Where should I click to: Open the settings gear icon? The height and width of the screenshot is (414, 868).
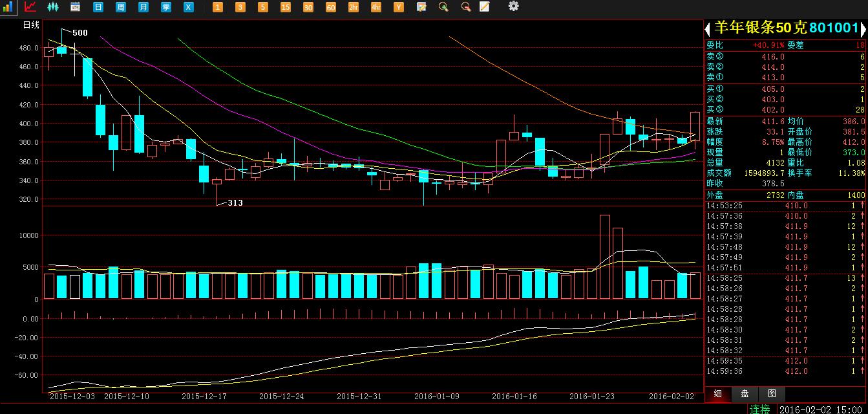514,6
